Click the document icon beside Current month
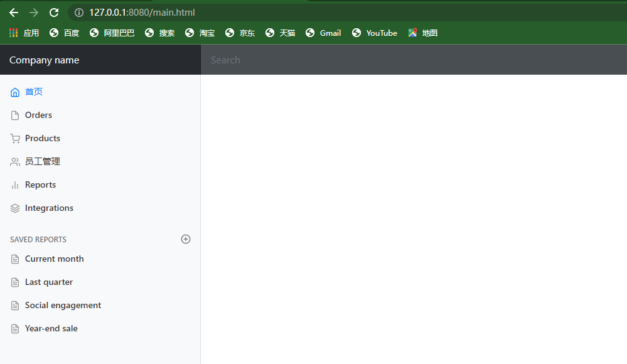Screen dimensions: 627x364 [x=15, y=259]
